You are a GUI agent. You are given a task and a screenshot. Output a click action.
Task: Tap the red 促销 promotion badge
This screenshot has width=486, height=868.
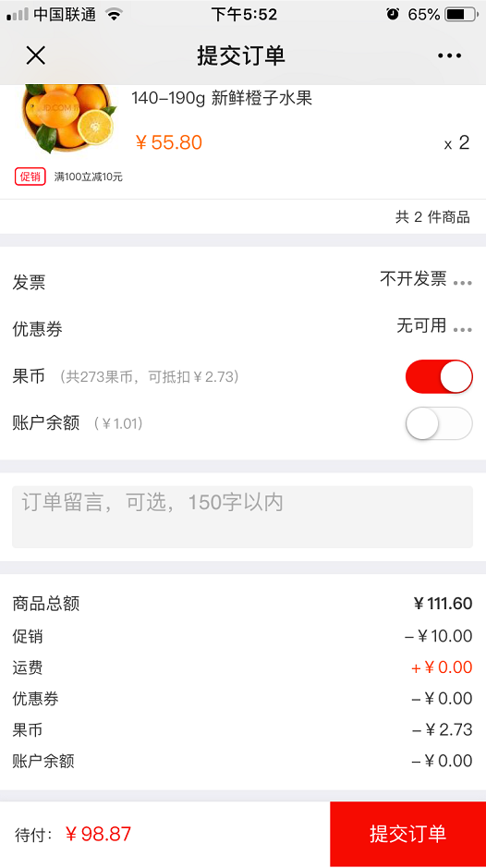[x=30, y=177]
